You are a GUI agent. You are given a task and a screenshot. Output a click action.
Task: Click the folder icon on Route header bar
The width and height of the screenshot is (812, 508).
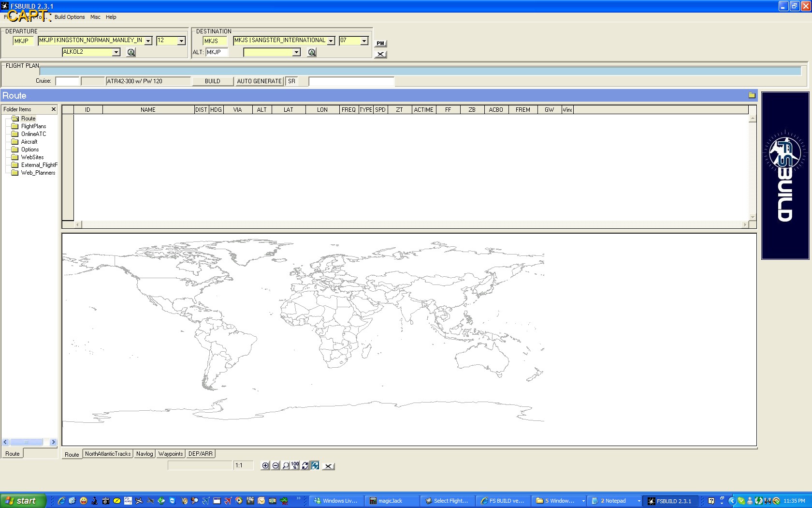click(x=752, y=95)
